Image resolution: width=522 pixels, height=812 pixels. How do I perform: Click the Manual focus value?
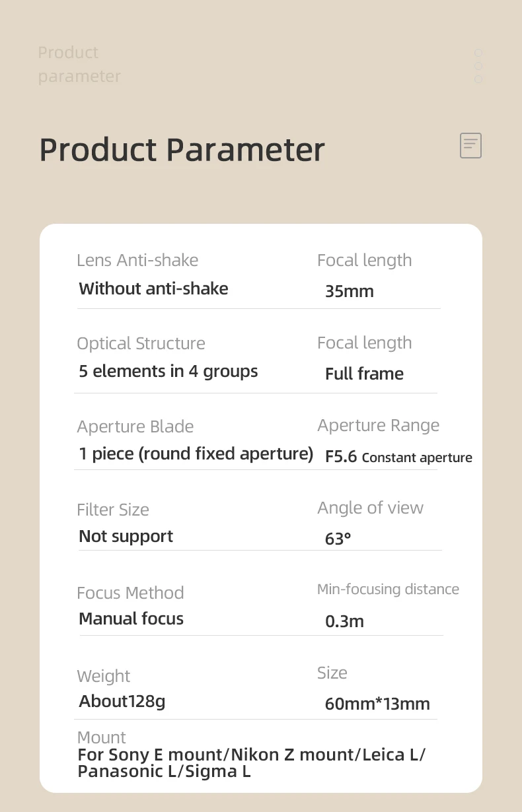click(x=131, y=619)
